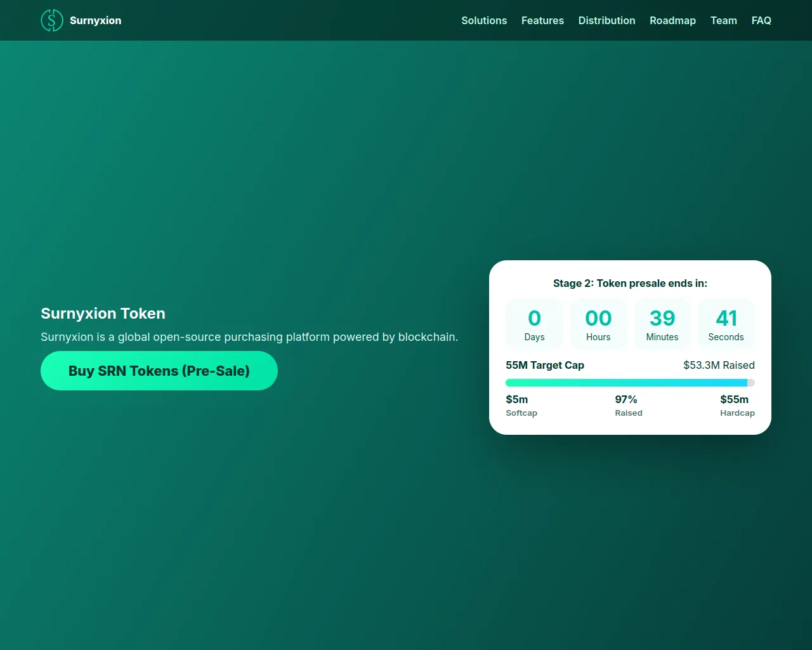
Task: Click the '97%' Raised value
Action: point(626,399)
